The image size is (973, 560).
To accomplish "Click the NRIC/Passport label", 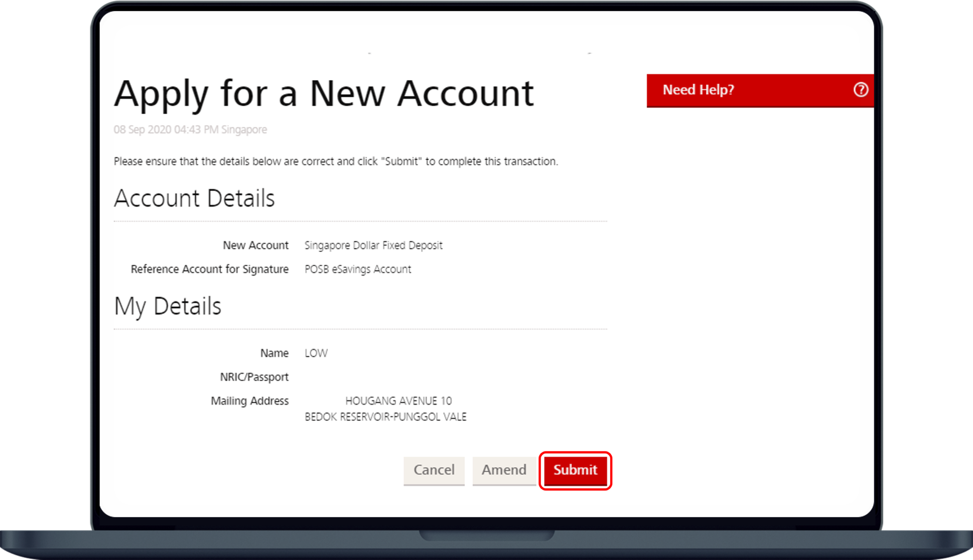I will point(254,377).
